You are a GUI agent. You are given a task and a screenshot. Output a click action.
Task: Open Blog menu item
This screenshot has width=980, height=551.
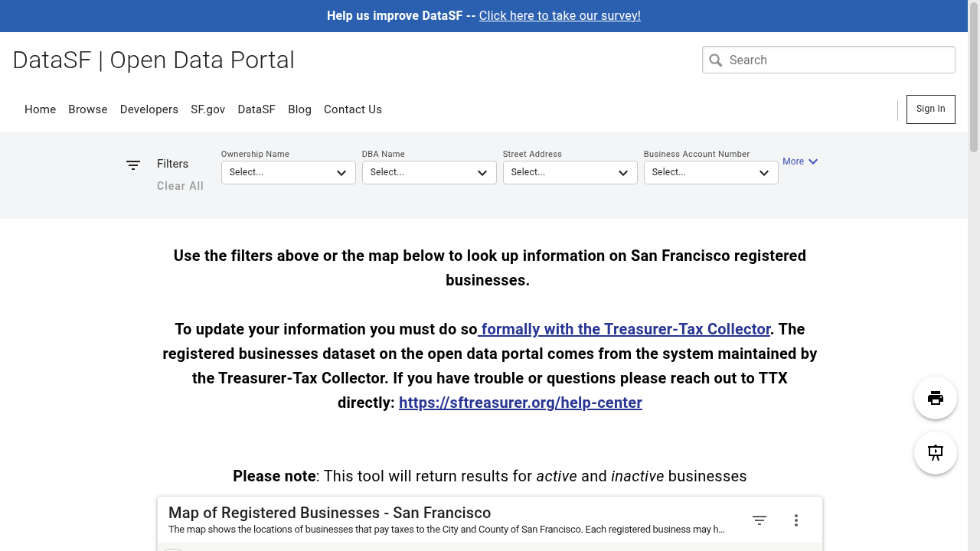(x=299, y=109)
